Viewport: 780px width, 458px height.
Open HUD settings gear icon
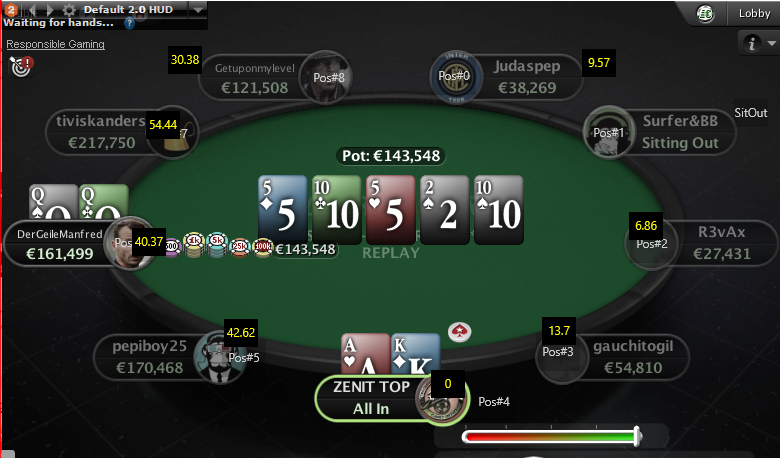69,10
